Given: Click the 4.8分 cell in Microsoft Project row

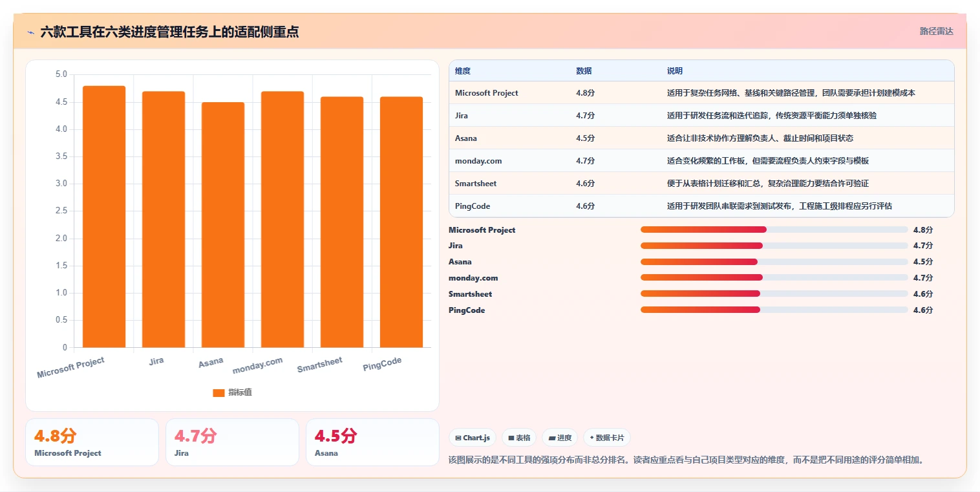Looking at the screenshot, I should click(585, 93).
